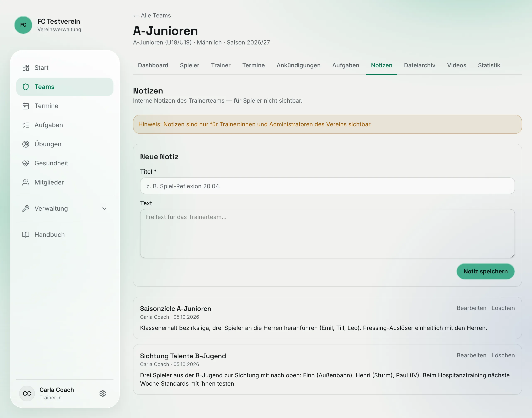532x418 pixels.
Task: Click the FC Testverein title
Action: tap(59, 21)
